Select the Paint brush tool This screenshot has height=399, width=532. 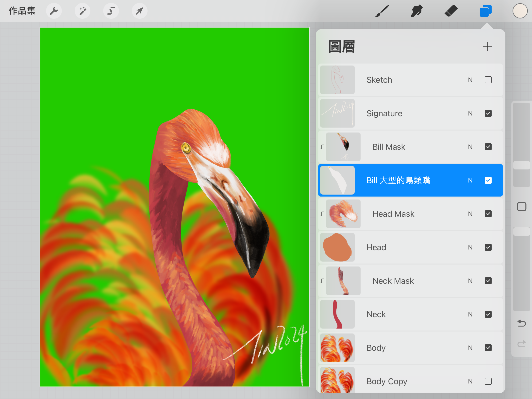(382, 11)
